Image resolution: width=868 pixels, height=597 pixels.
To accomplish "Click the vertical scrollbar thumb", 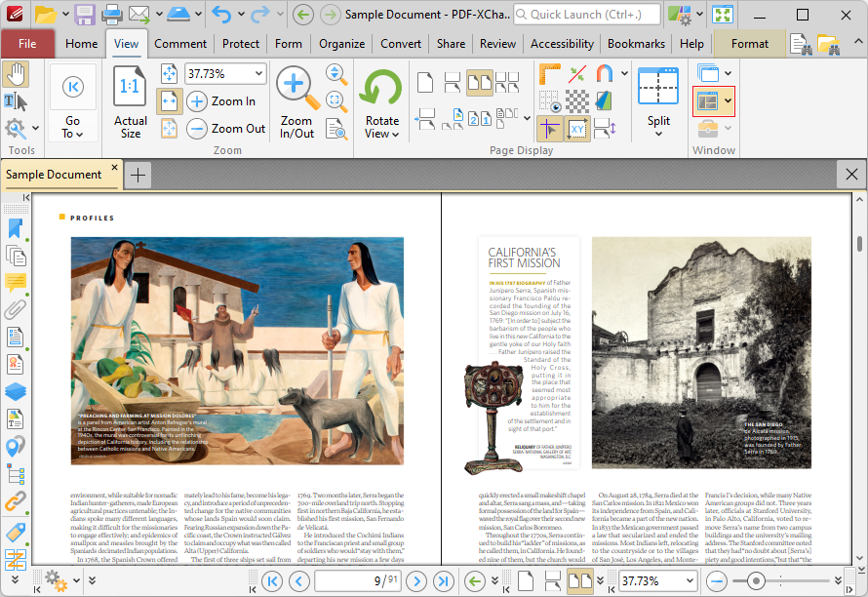I will (859, 243).
